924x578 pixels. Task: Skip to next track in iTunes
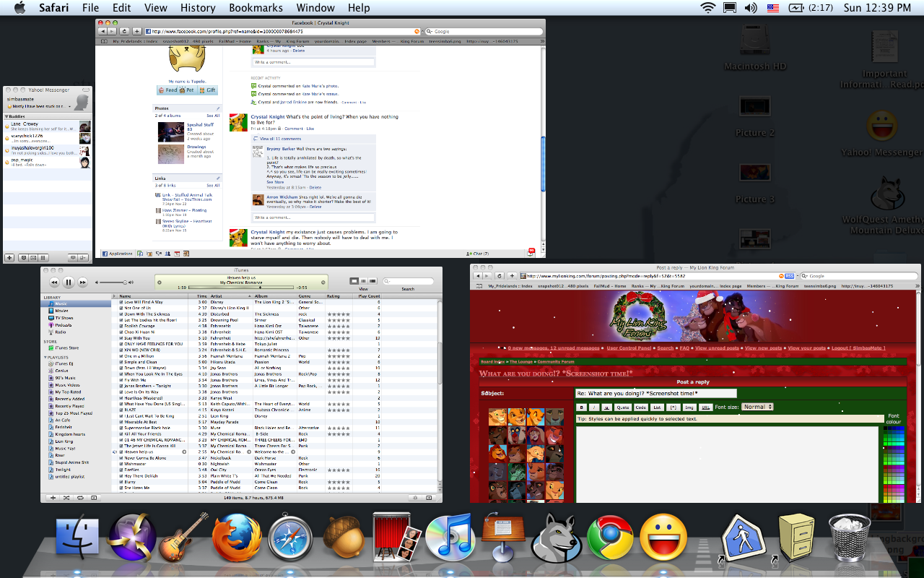83,282
